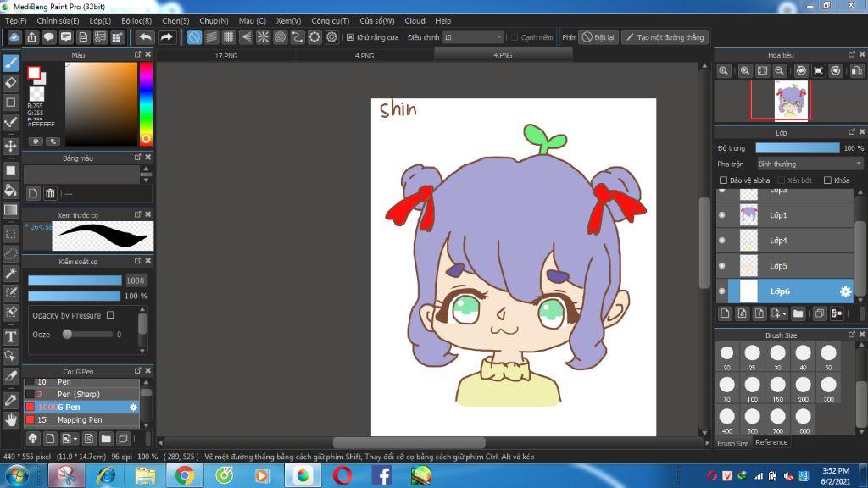
Task: Check Opacity by Pressure
Action: click(x=110, y=315)
